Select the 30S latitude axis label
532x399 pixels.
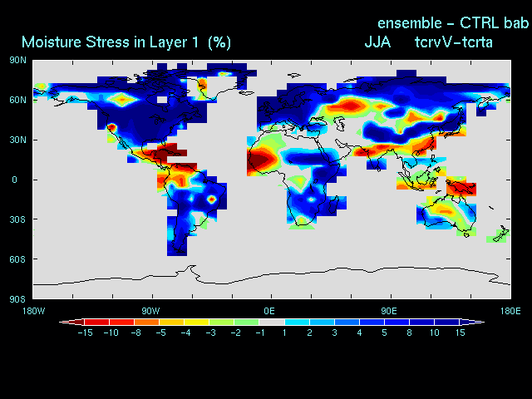(17, 219)
